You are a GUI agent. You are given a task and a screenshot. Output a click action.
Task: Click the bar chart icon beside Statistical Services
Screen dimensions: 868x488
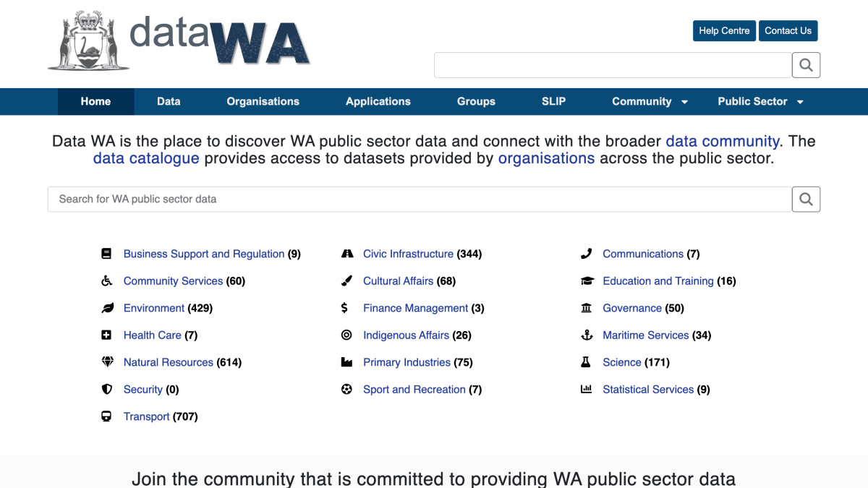tap(586, 389)
